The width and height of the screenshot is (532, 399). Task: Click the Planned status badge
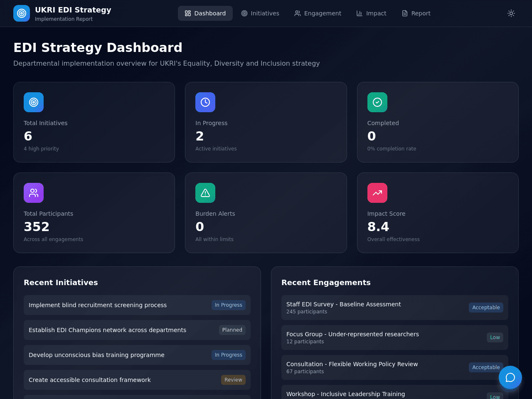[x=232, y=330]
